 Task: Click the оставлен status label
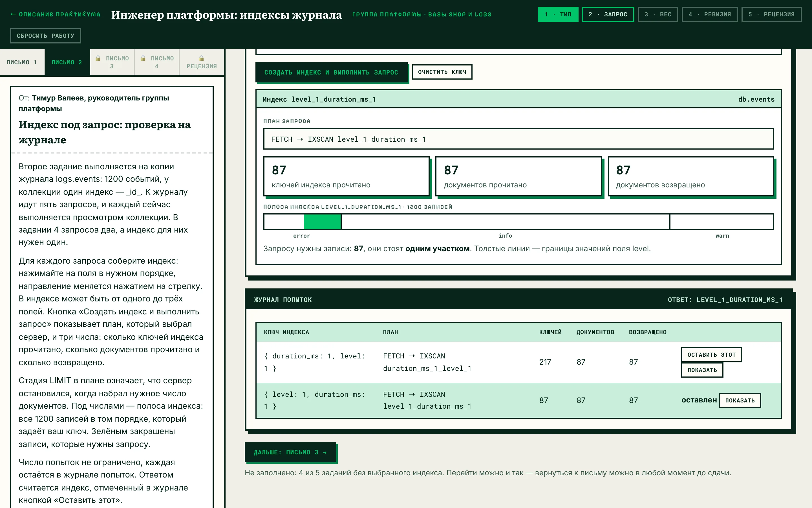pyautogui.click(x=699, y=400)
